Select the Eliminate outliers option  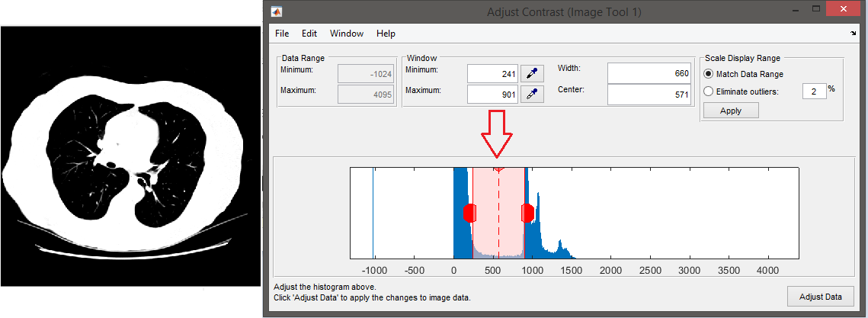click(x=741, y=92)
